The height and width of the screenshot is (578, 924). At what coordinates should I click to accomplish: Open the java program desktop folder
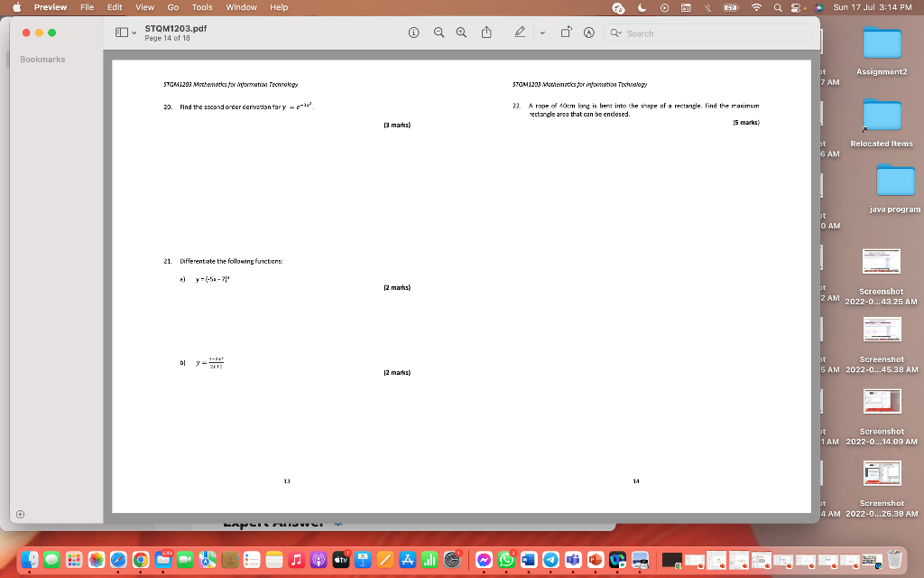pos(895,181)
